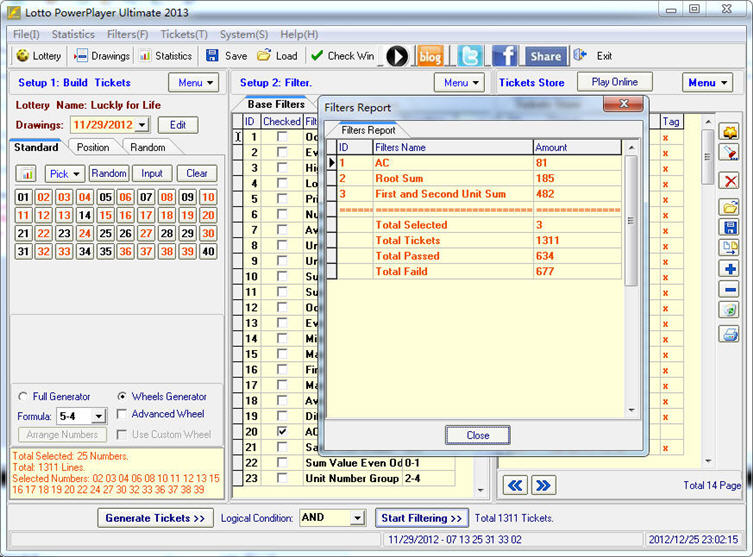Click the Generate Tickets button
Image resolution: width=753 pixels, height=557 pixels.
[155, 518]
